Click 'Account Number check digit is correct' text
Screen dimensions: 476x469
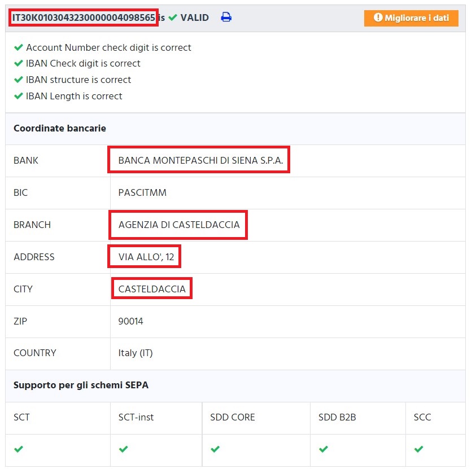[x=108, y=47]
